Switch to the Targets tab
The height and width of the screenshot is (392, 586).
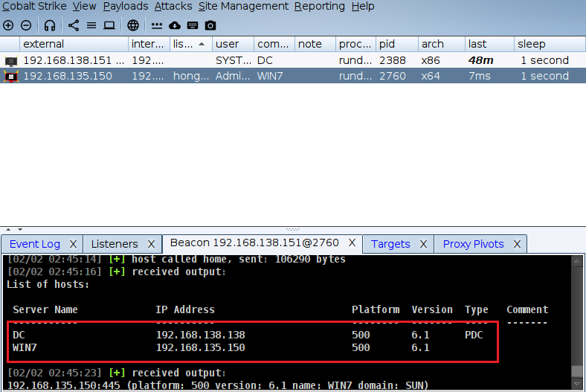[390, 244]
